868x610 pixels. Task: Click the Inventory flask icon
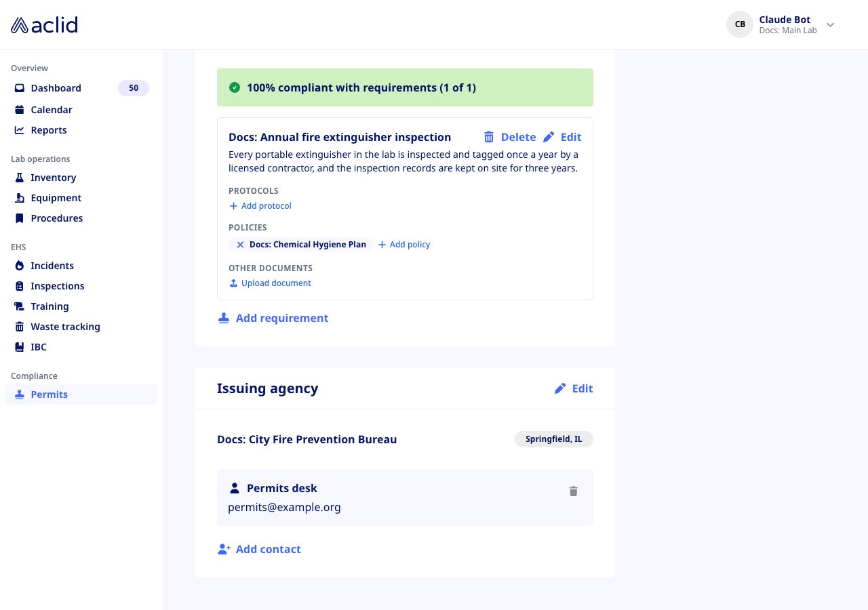coord(20,178)
